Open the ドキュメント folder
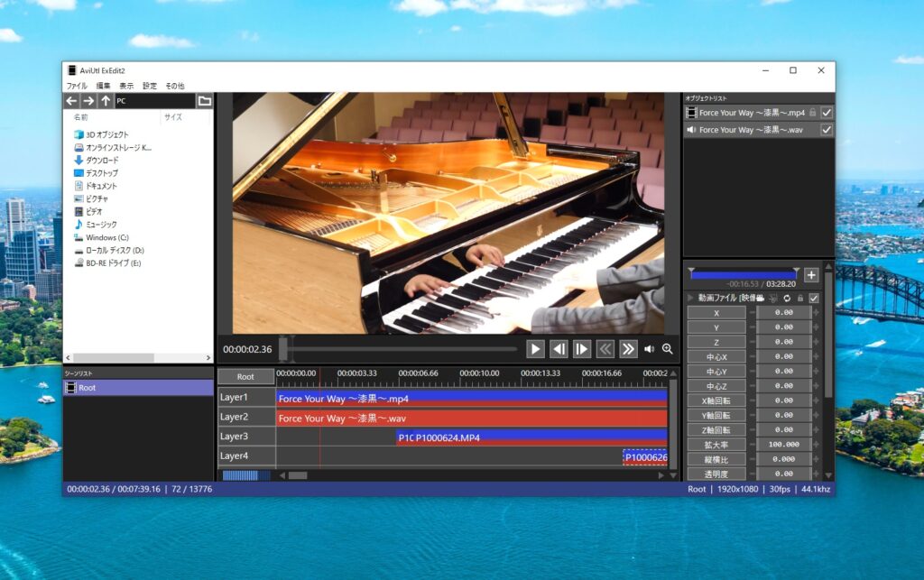 [x=96, y=186]
